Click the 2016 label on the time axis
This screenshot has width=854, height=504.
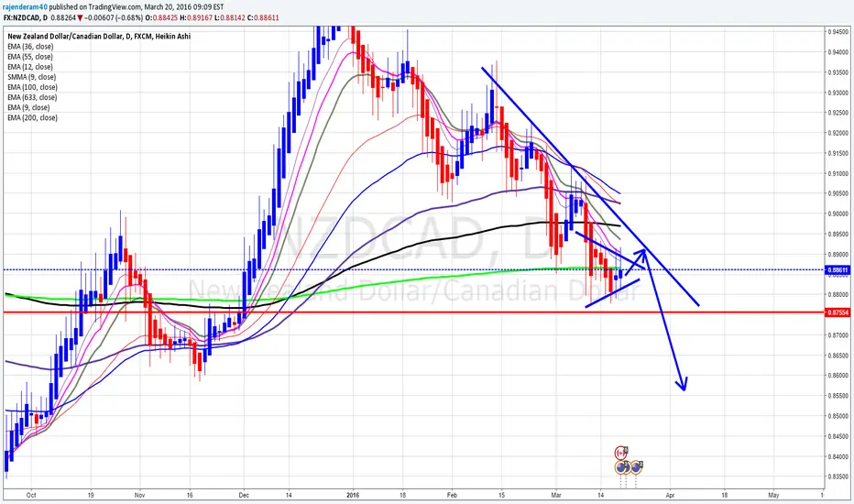click(x=353, y=495)
